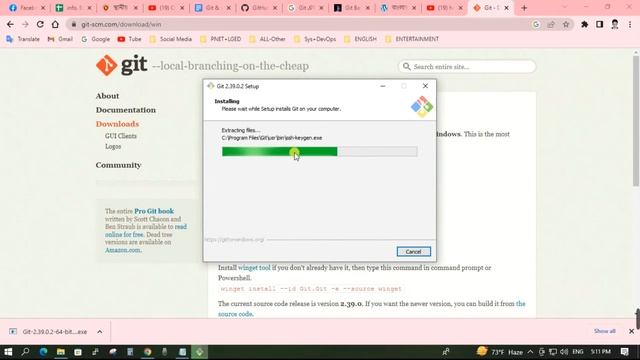Open the taskbar weather widget
The image size is (640, 360).
tap(500, 352)
